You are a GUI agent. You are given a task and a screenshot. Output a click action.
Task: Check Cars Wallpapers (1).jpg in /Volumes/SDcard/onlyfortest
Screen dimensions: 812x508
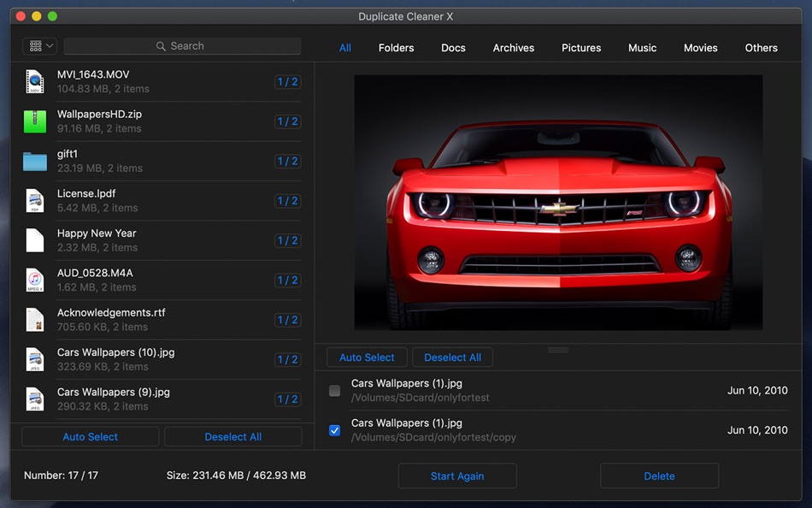coord(334,390)
